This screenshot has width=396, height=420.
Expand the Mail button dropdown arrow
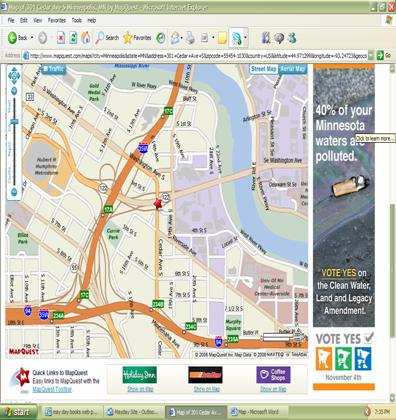(181, 38)
